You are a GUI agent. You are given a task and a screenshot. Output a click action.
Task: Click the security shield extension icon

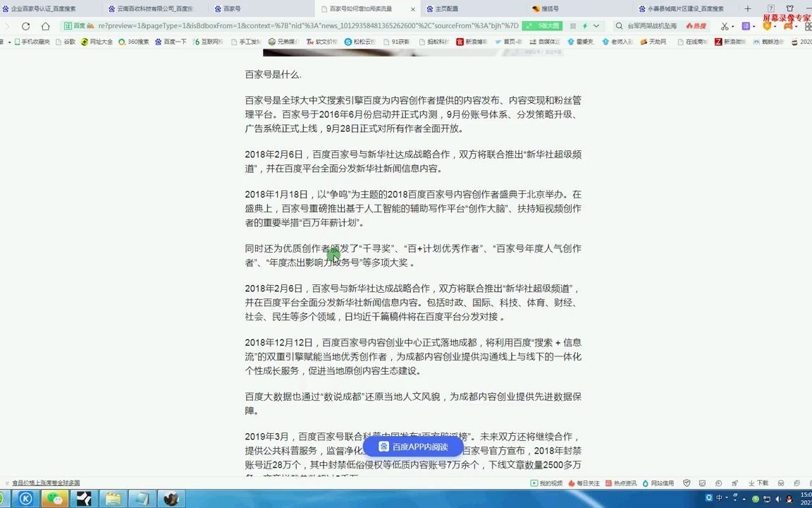pyautogui.click(x=767, y=25)
